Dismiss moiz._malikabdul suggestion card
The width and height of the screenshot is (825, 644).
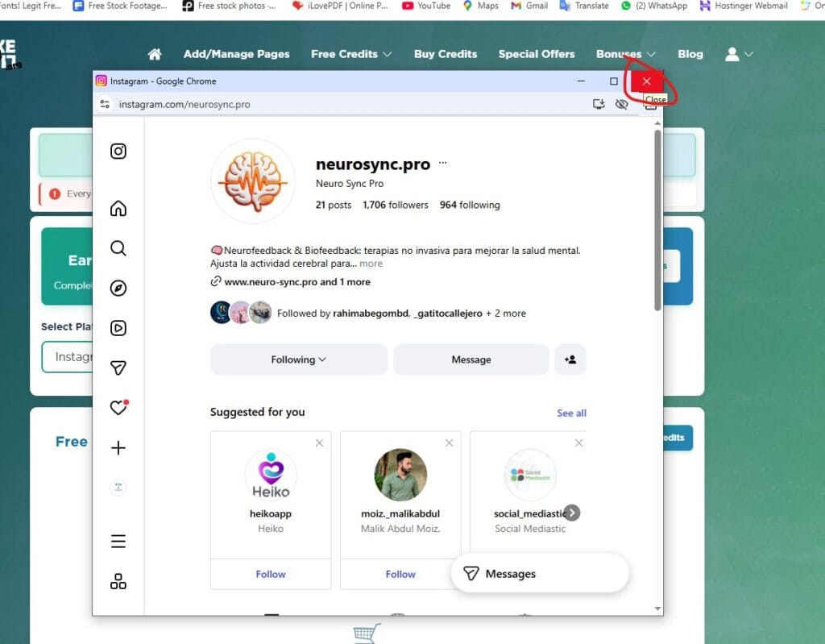[450, 442]
